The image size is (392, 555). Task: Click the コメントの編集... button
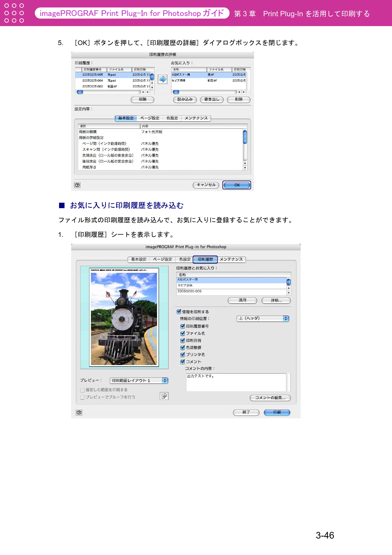click(270, 398)
